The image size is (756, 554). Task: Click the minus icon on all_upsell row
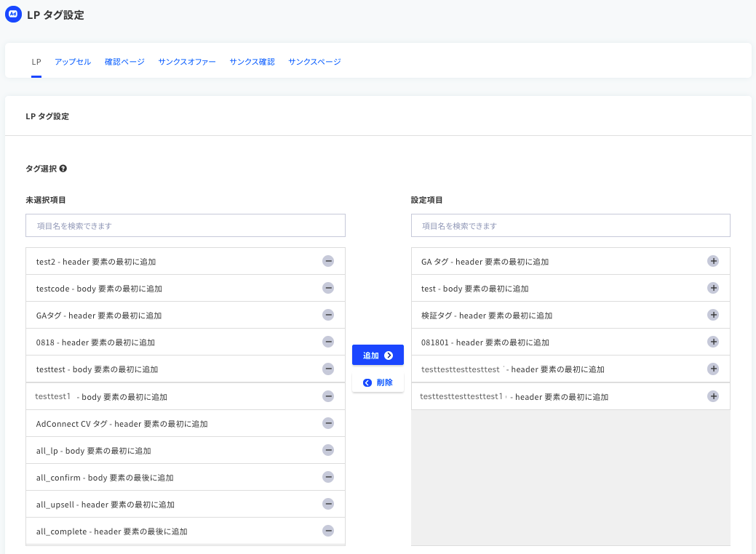click(328, 505)
